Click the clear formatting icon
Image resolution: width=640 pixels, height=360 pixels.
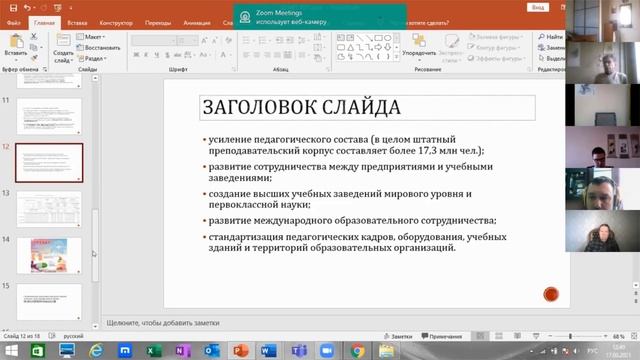tap(229, 40)
